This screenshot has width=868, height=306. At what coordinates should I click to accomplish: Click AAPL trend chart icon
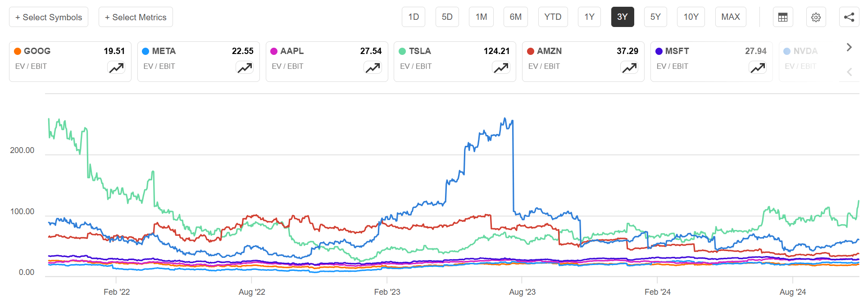click(x=373, y=68)
